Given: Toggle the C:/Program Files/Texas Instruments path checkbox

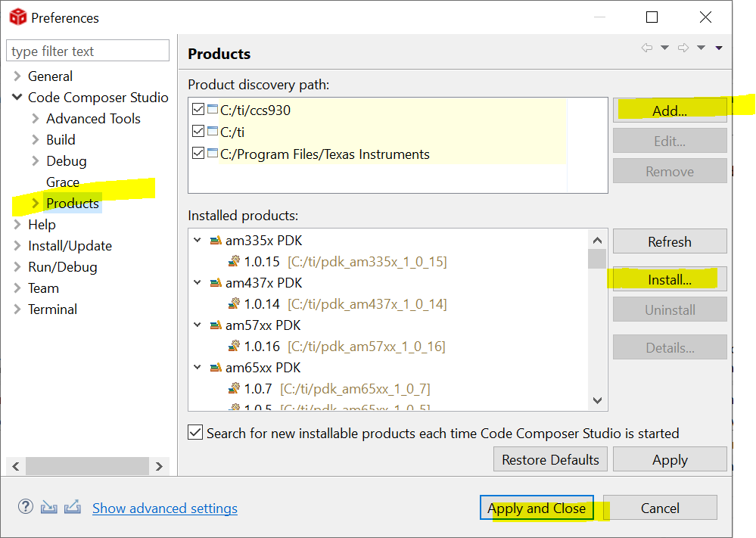Looking at the screenshot, I should (x=198, y=154).
